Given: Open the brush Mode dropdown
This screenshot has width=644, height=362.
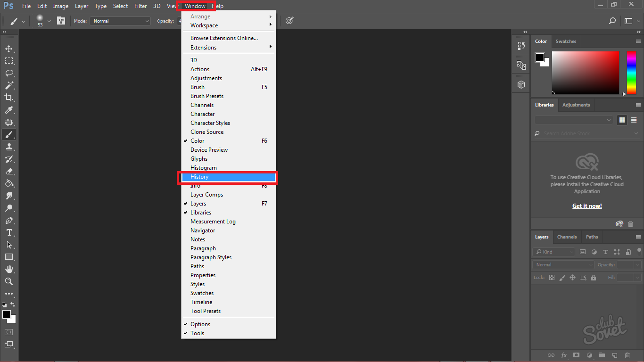Looking at the screenshot, I should click(120, 21).
